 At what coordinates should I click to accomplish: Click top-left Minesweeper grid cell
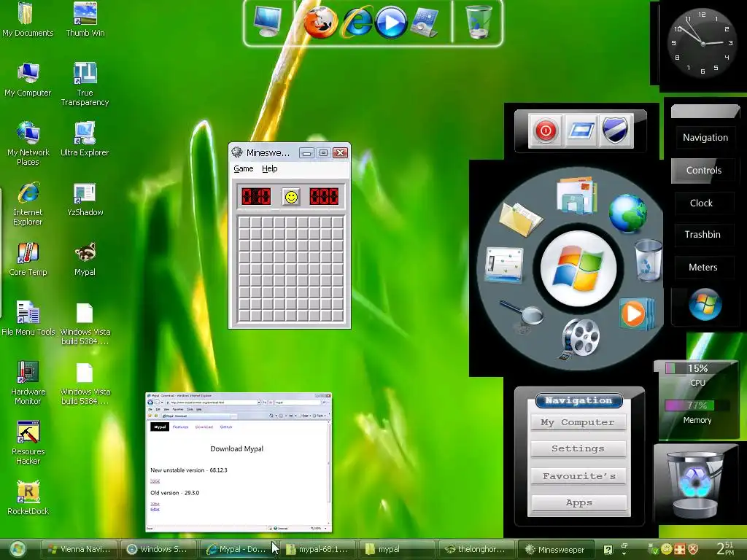tap(244, 223)
